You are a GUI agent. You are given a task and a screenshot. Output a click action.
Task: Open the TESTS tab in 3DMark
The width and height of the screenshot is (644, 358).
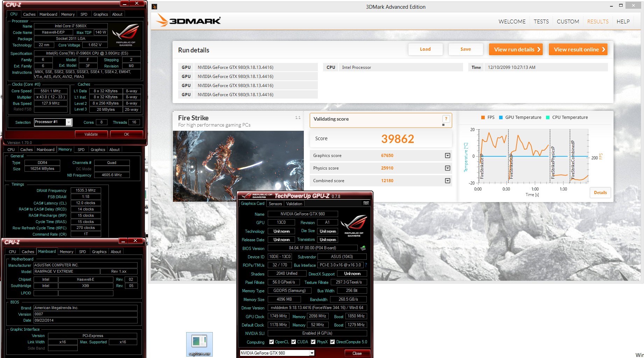[541, 22]
